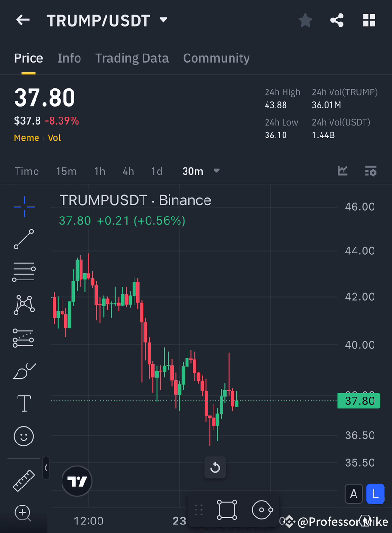Enable the A option near the price scale

pos(354,494)
